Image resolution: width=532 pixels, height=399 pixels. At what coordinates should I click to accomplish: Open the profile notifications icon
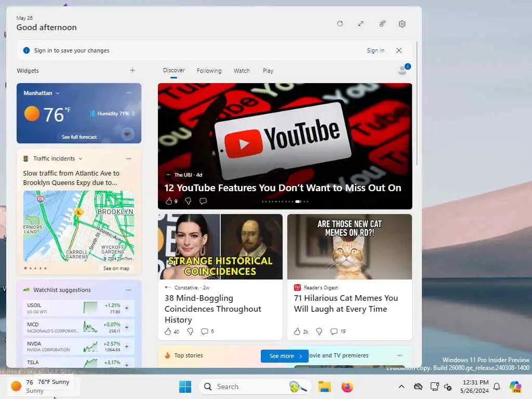[x=404, y=69]
